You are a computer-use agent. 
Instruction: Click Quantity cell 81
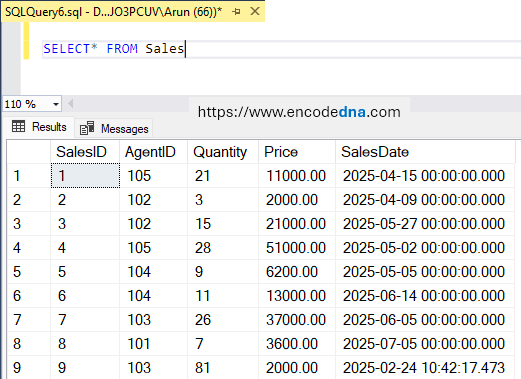(x=223, y=367)
